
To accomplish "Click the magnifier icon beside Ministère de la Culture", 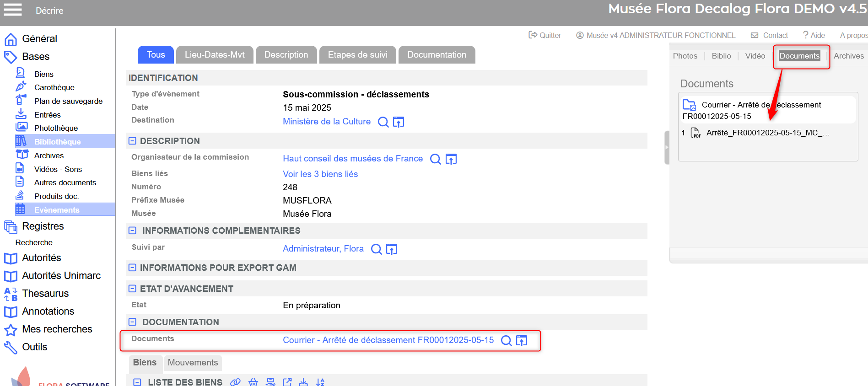I will click(383, 122).
